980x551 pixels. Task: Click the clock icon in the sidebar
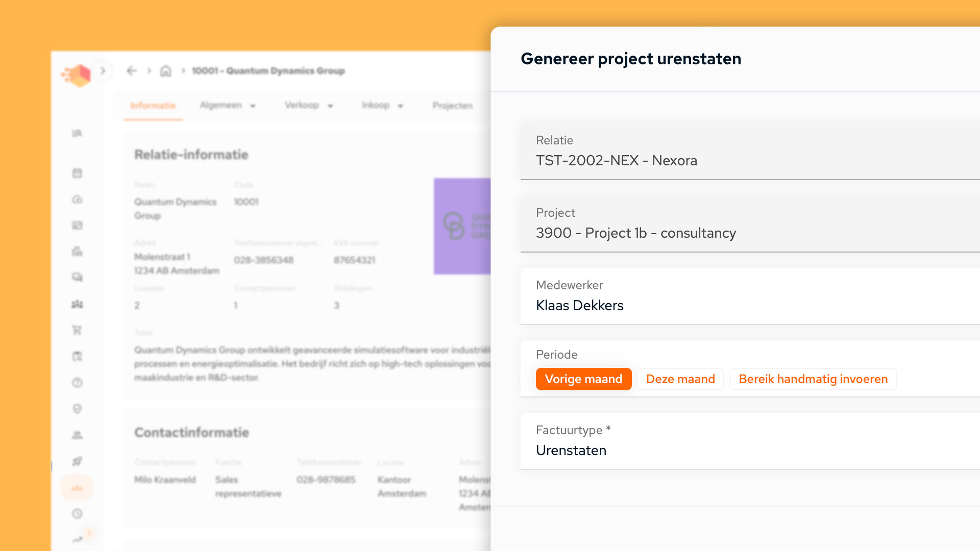tap(77, 513)
